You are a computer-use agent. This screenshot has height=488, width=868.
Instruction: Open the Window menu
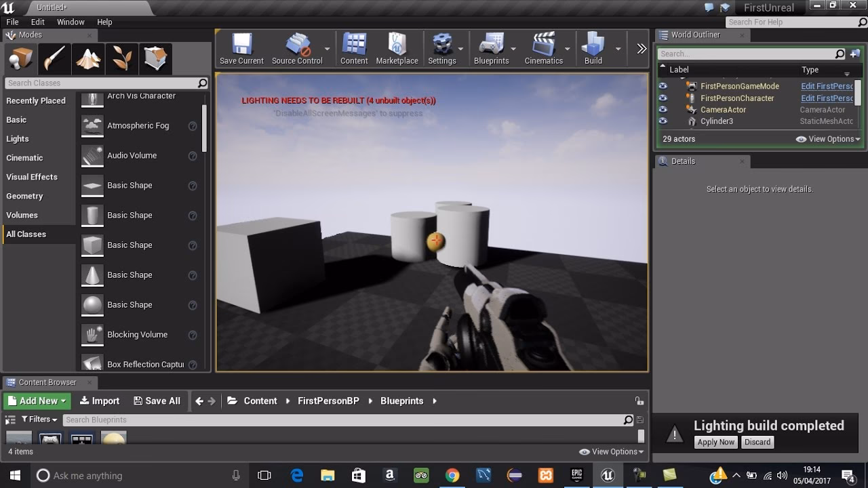tap(71, 22)
